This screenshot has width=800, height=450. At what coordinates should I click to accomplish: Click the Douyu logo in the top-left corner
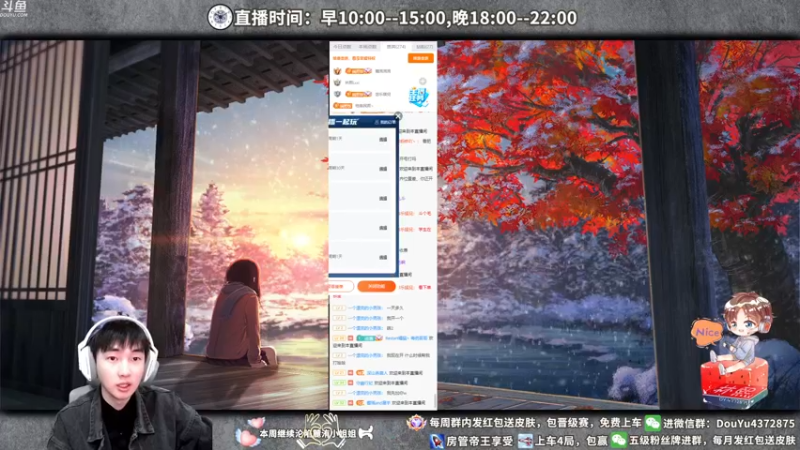(x=14, y=9)
